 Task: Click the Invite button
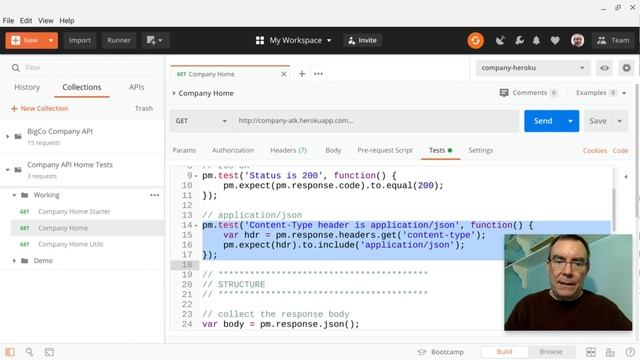362,40
